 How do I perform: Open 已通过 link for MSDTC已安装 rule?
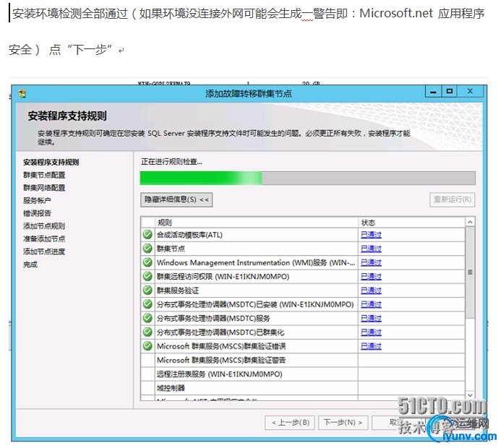(x=371, y=304)
